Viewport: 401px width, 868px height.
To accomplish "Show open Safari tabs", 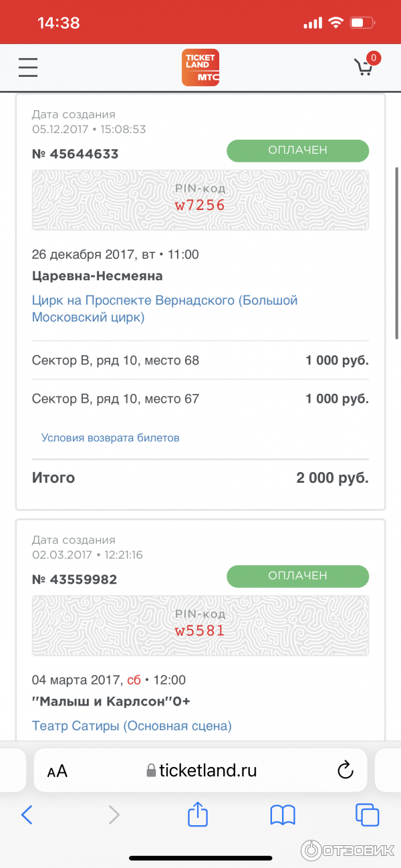I will [368, 814].
